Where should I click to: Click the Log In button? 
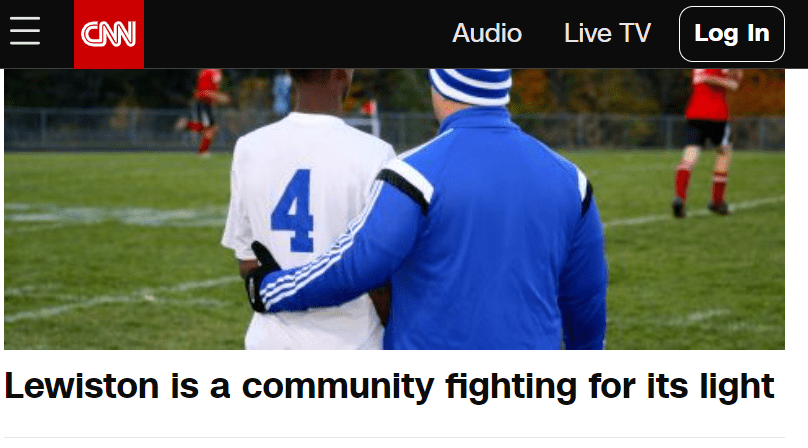[x=732, y=34]
